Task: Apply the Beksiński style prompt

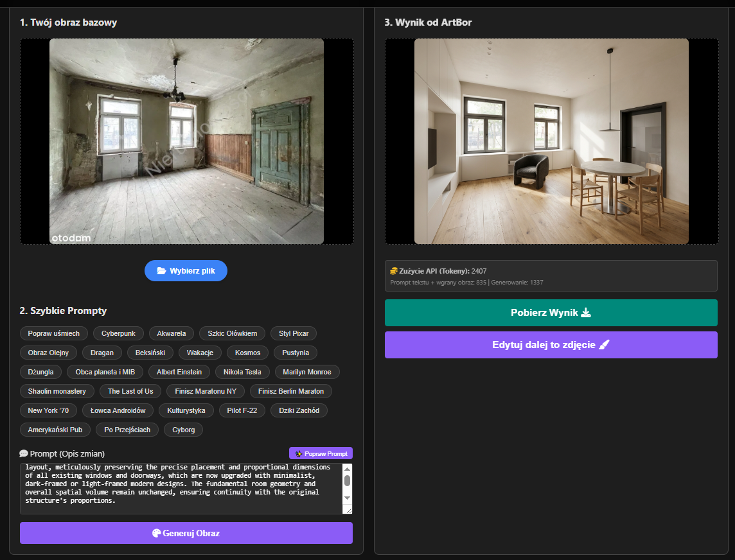Action: (146, 353)
